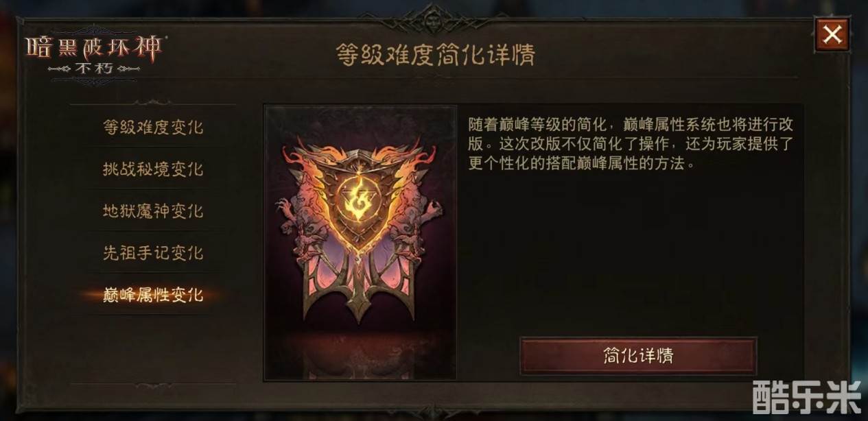Screen dimensions: 868x421
Task: Click the 等级难度简化详情 title text
Action: pyautogui.click(x=435, y=54)
